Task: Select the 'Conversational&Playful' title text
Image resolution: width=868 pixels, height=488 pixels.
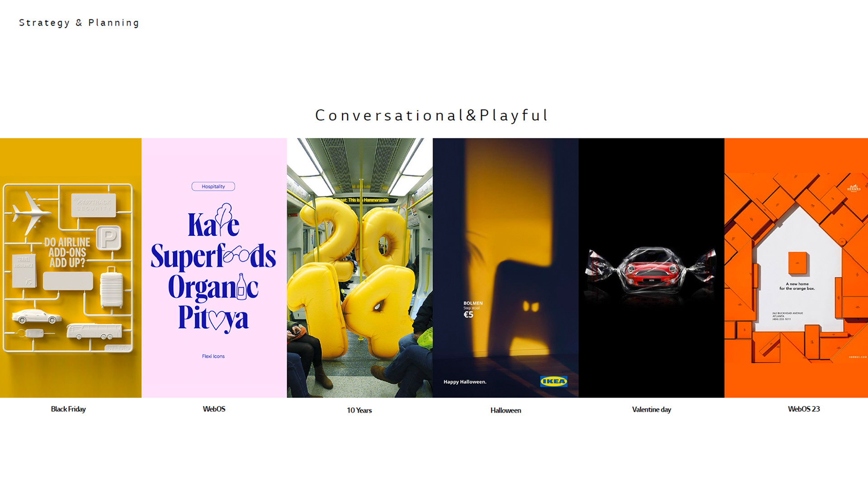Action: (x=432, y=115)
